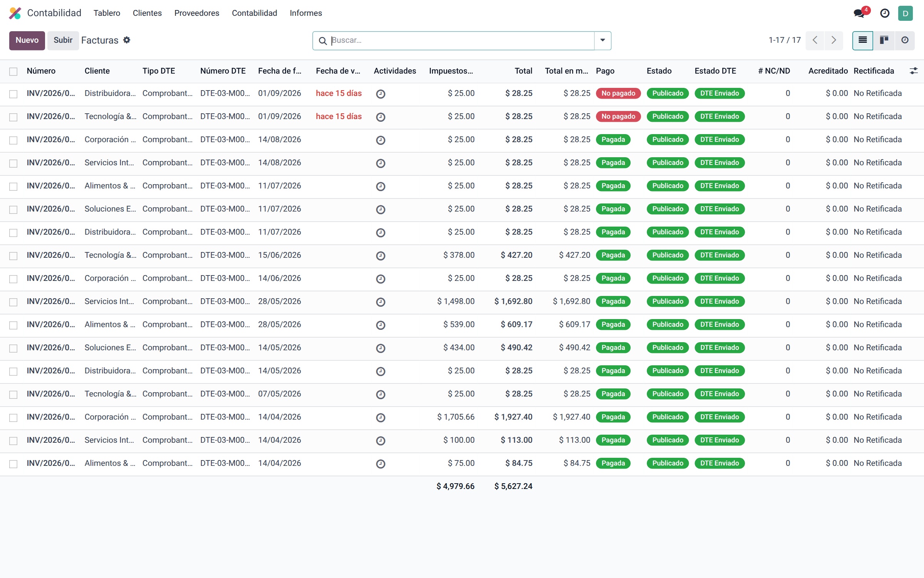Go to the previous page arrow
Viewport: 924px width, 578px height.
click(815, 40)
